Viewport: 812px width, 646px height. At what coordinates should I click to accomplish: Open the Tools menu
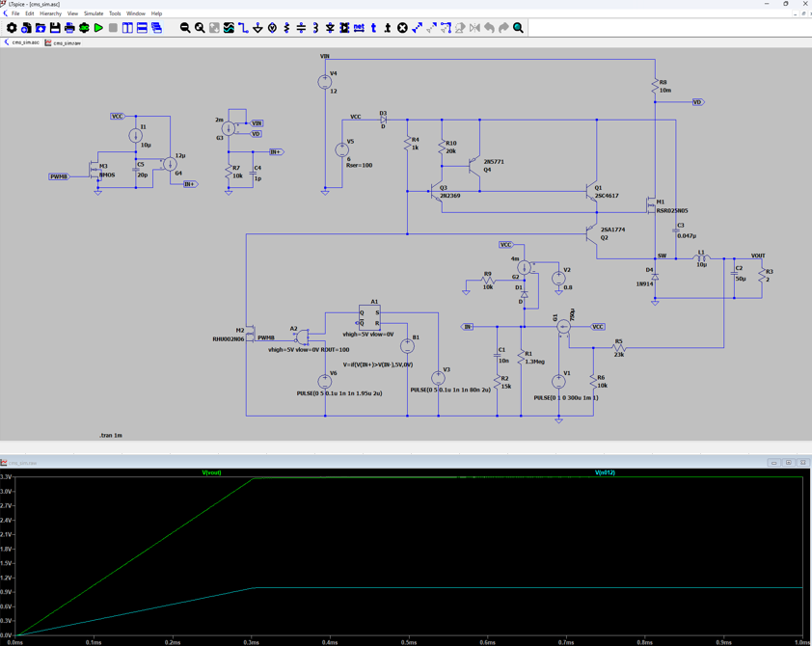(115, 13)
